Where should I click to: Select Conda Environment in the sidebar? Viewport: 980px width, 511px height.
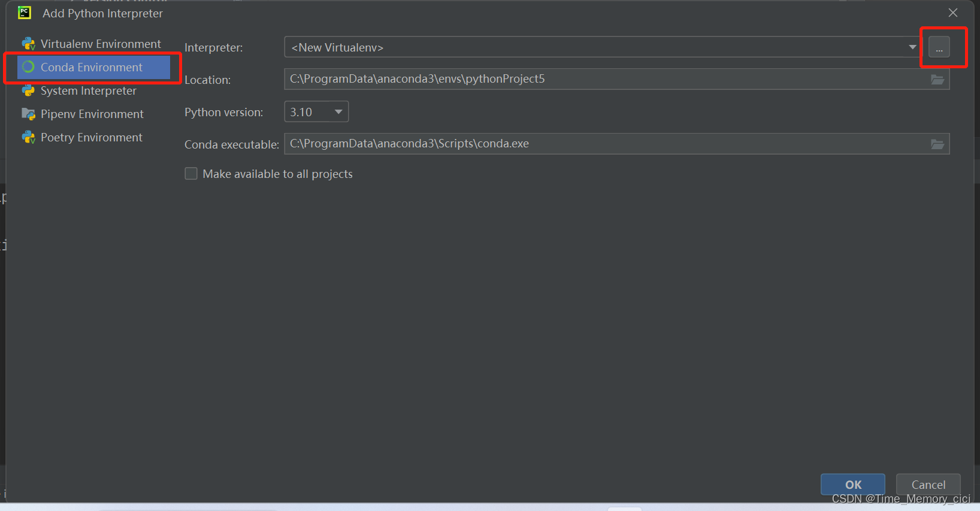pyautogui.click(x=94, y=67)
